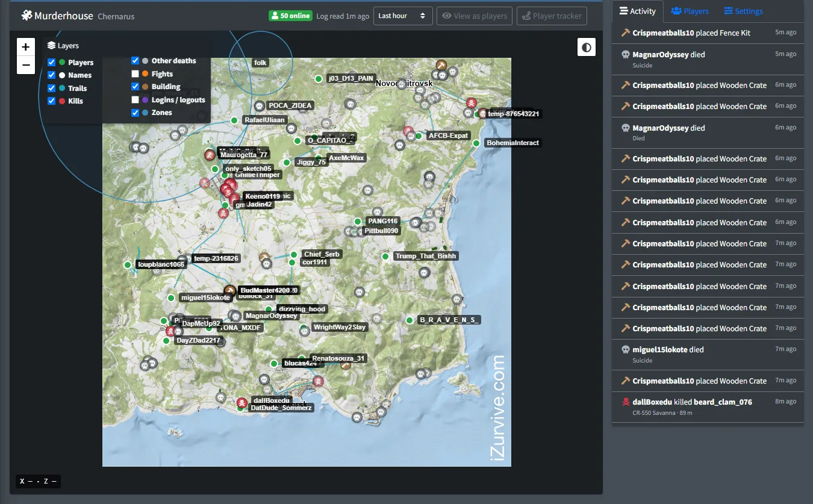813x504 pixels.
Task: Click the dizzving_hood name label
Action: point(302,309)
